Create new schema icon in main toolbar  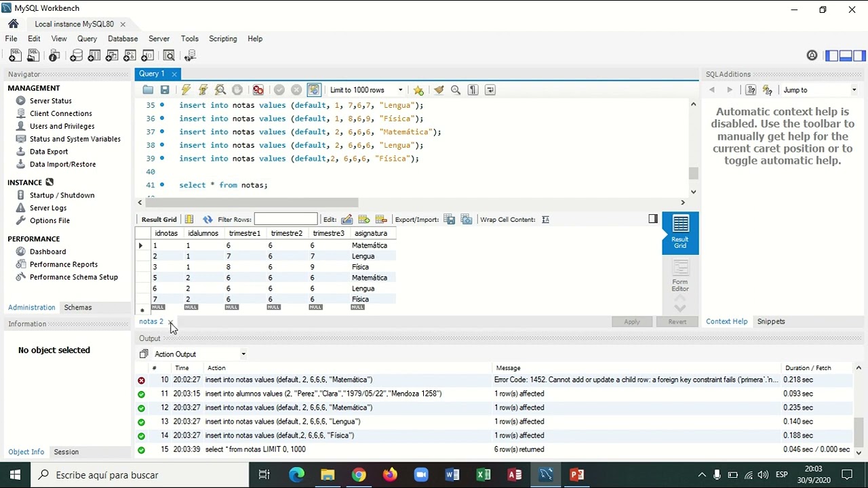coord(76,56)
